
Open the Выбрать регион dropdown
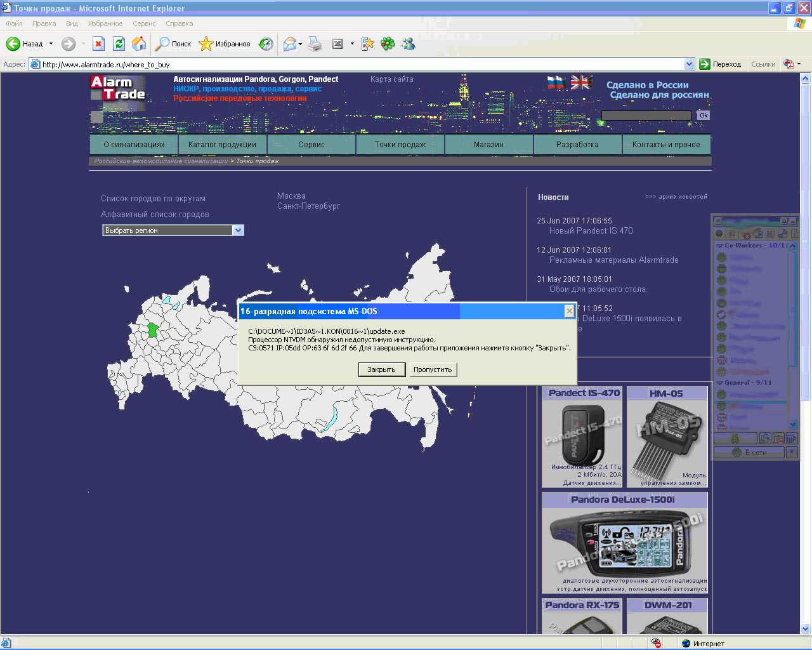point(173,230)
